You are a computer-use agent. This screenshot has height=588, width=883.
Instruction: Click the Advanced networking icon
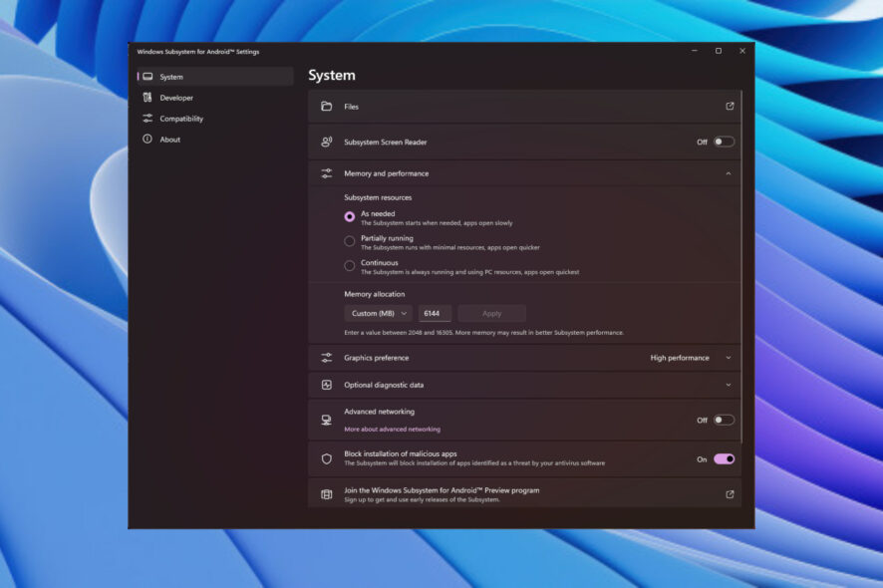(x=327, y=421)
